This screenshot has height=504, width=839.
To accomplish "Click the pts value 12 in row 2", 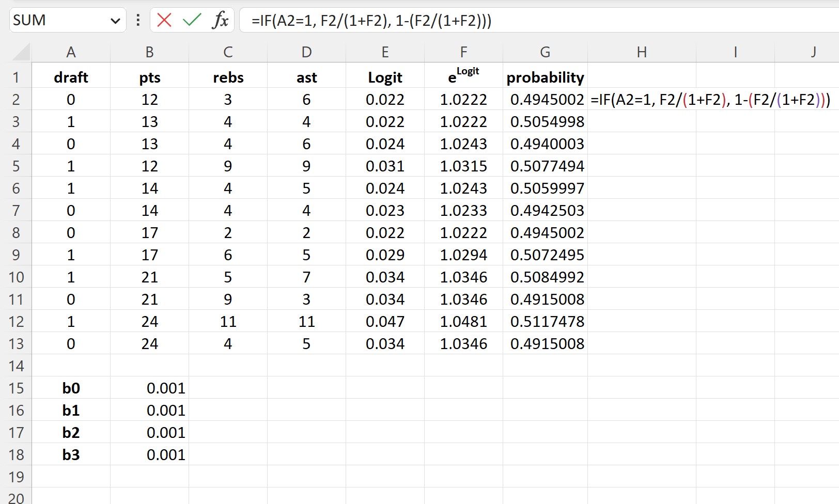I will click(149, 99).
